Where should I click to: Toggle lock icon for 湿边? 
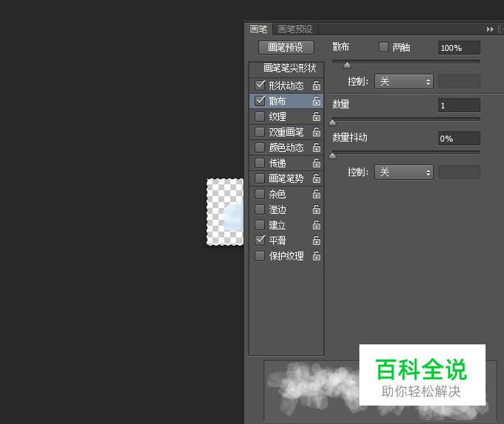pyautogui.click(x=317, y=209)
